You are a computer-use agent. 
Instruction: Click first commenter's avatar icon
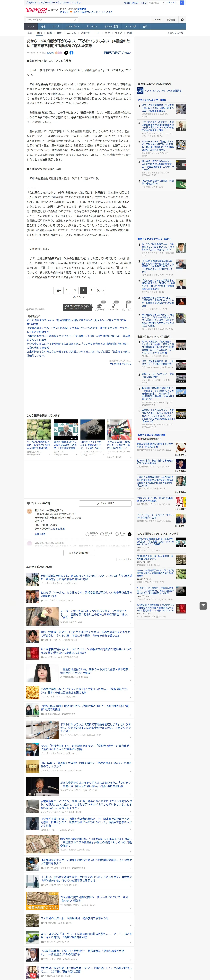point(29,511)
